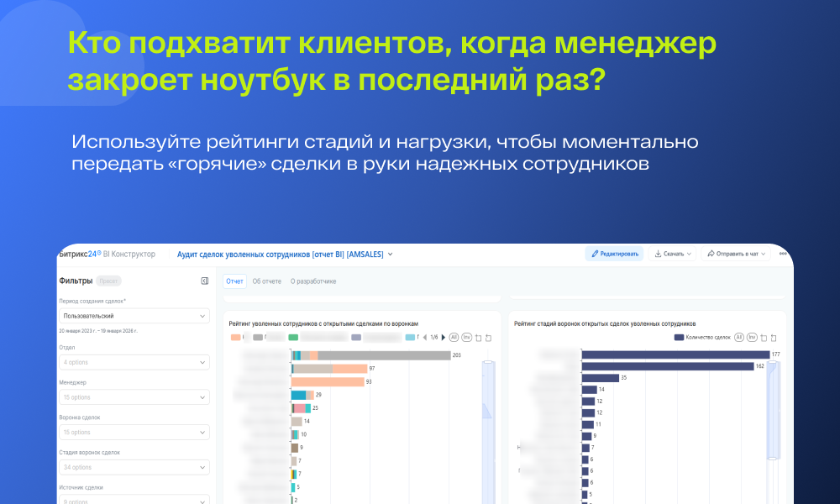The image size is (840, 504).
Task: Click the Битрикс24 BI Конструктор logo
Action: tap(108, 254)
